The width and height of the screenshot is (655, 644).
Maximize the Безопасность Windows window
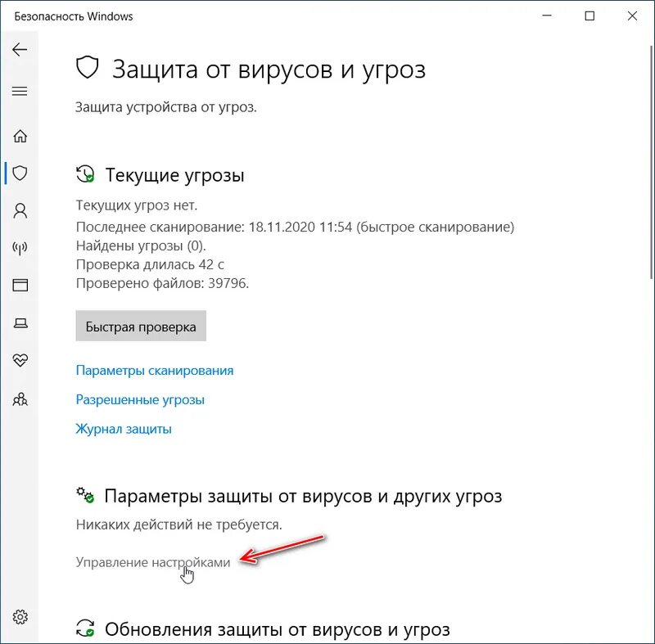[589, 16]
